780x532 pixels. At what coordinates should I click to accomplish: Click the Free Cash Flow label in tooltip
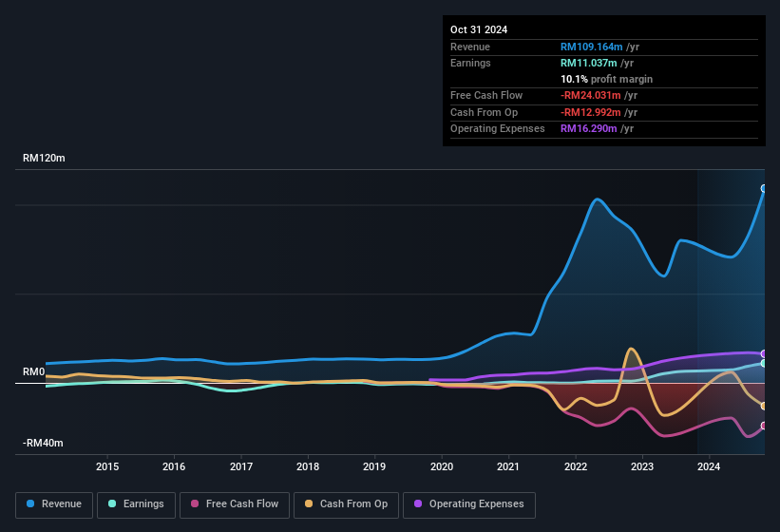click(486, 95)
